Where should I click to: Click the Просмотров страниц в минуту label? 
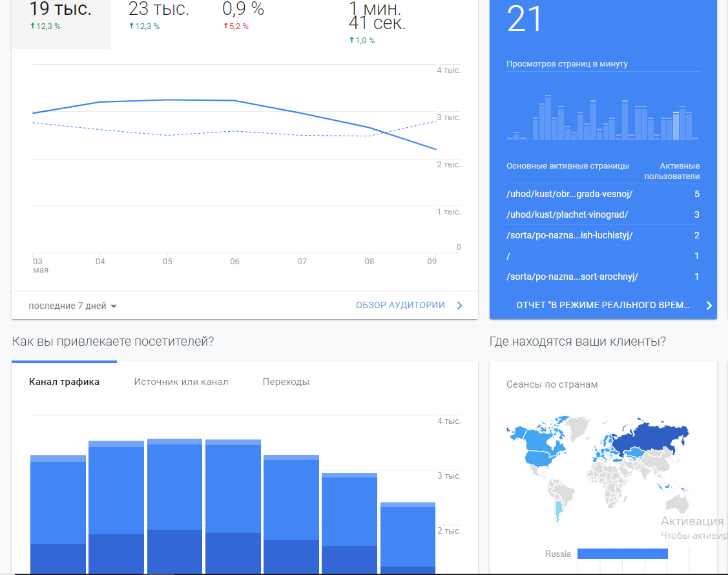point(567,64)
